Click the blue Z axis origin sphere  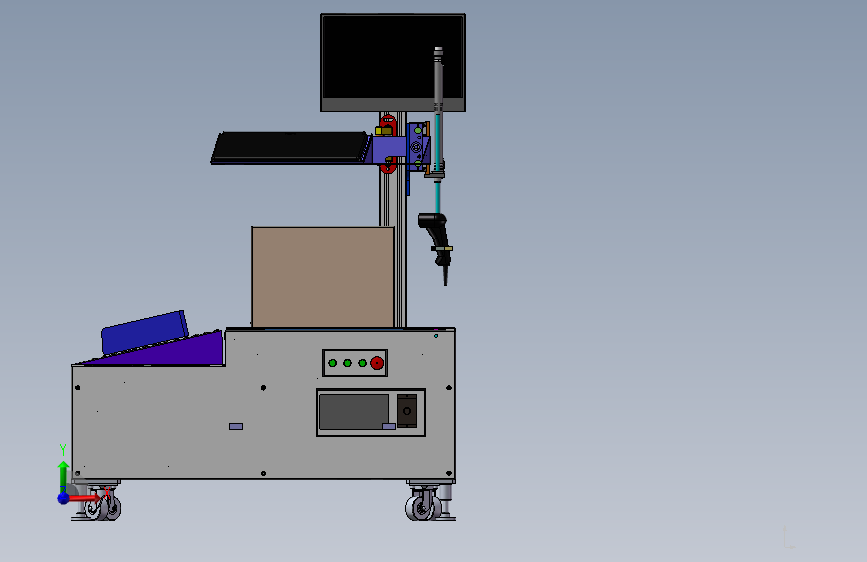(x=64, y=498)
